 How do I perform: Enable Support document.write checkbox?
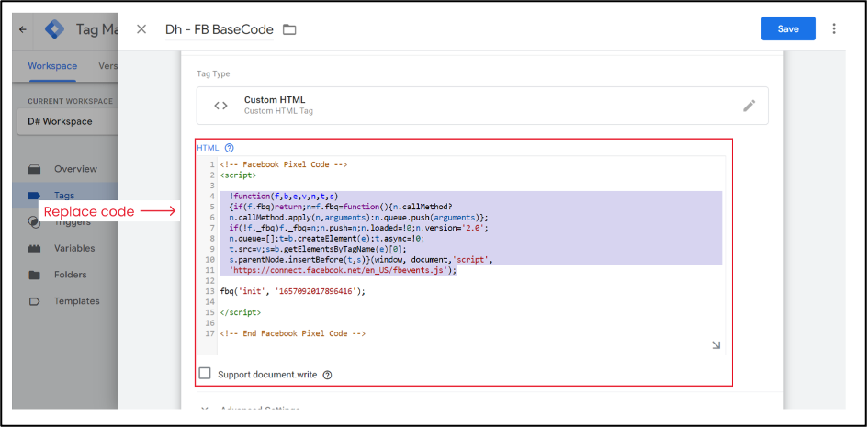(x=205, y=373)
